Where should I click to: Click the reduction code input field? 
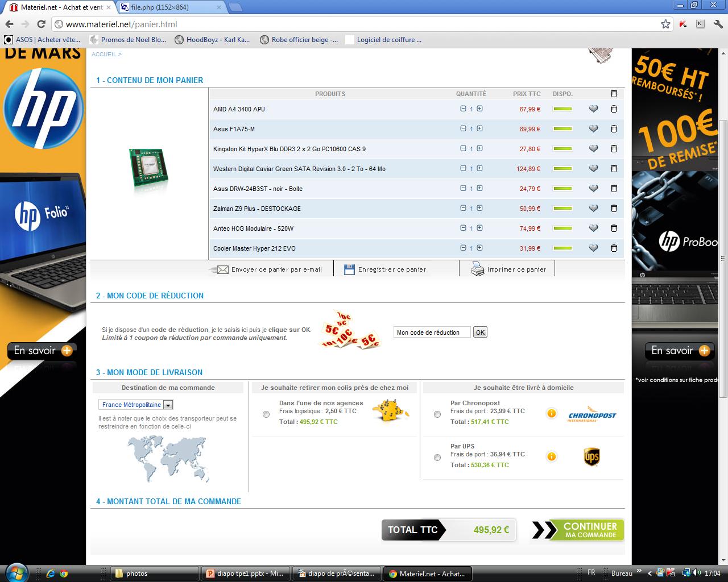click(x=432, y=332)
